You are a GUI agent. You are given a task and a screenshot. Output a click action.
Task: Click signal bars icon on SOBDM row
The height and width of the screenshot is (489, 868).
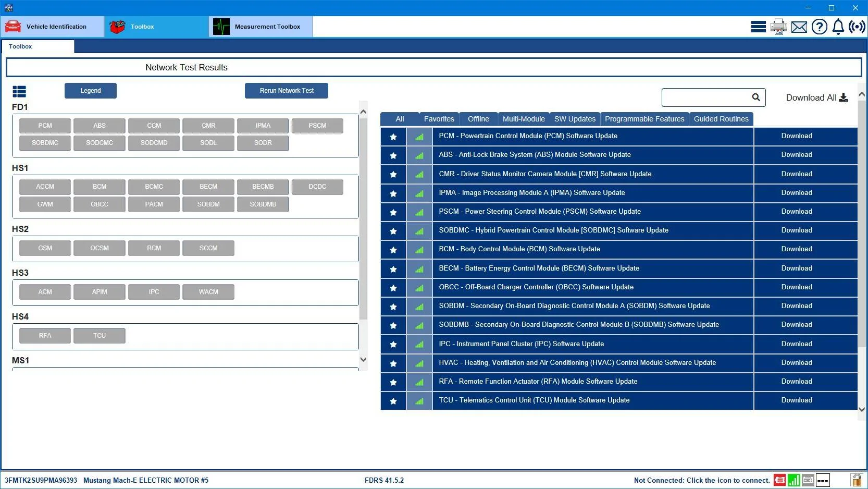coord(419,307)
